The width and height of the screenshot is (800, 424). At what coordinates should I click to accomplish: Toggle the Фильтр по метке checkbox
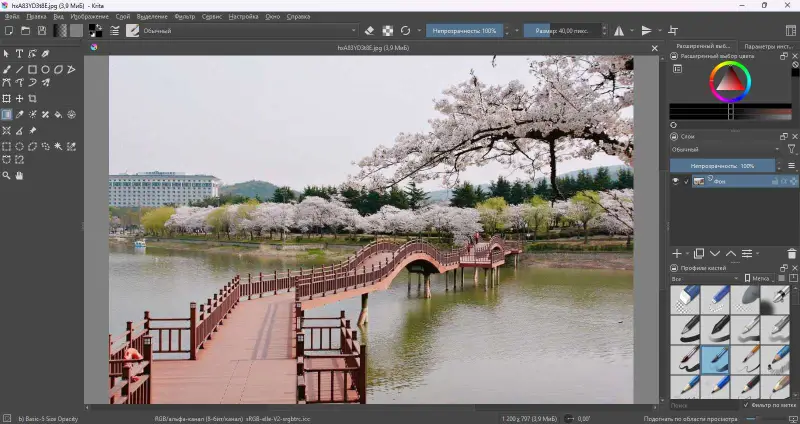(746, 405)
